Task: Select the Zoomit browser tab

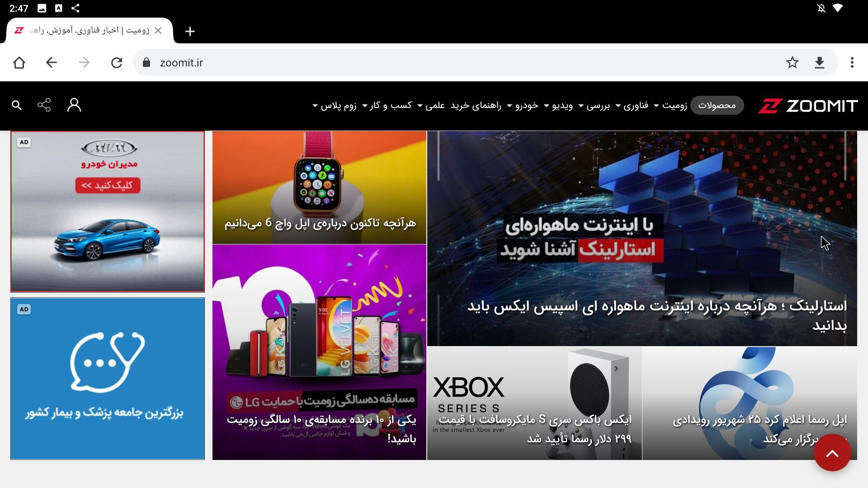Action: point(89,30)
